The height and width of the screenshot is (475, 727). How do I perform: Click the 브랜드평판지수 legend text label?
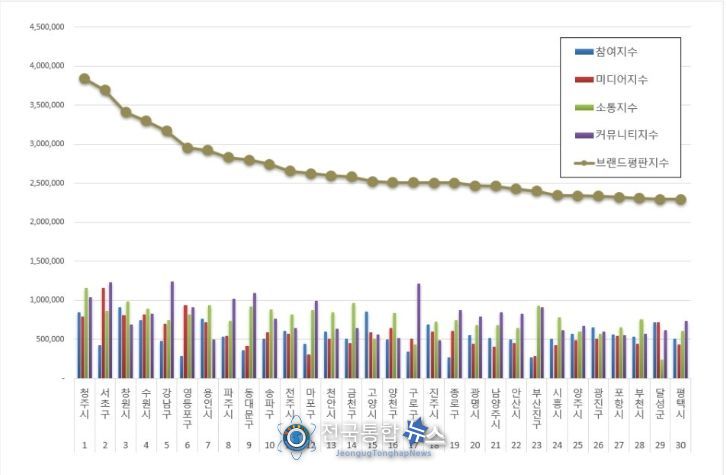pyautogui.click(x=631, y=162)
